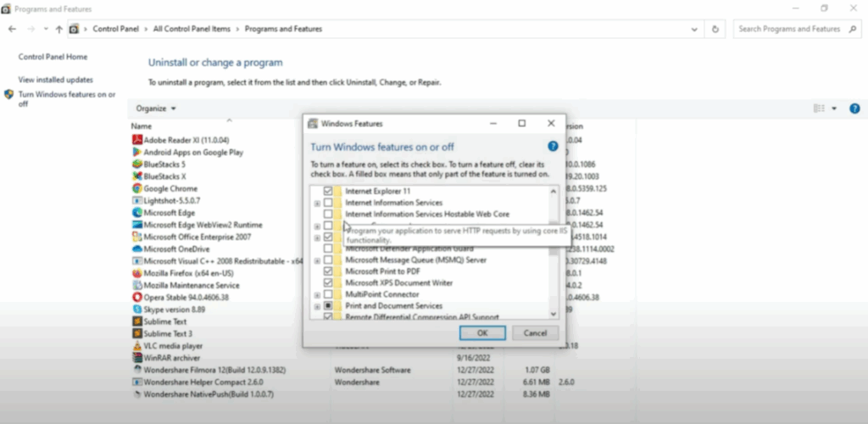Image resolution: width=868 pixels, height=424 pixels.
Task: Select the Wondershare Helper Compact icon
Action: click(136, 382)
